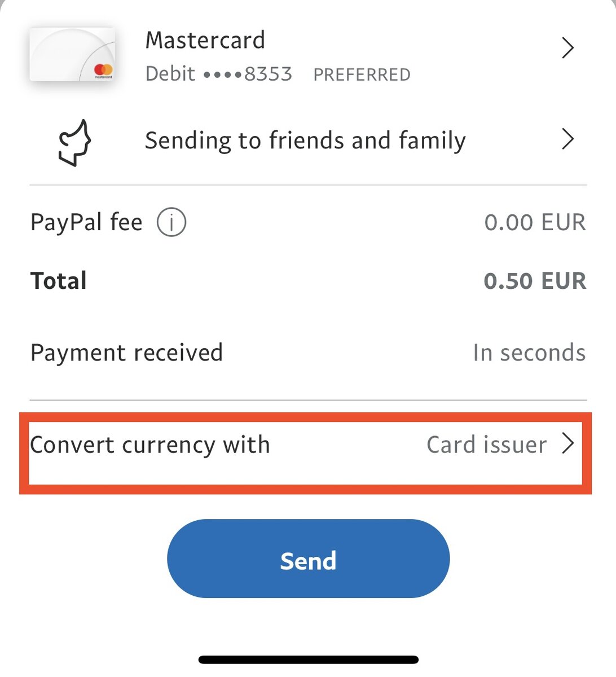Tap the Debit ••••8353 card number

[x=219, y=74]
